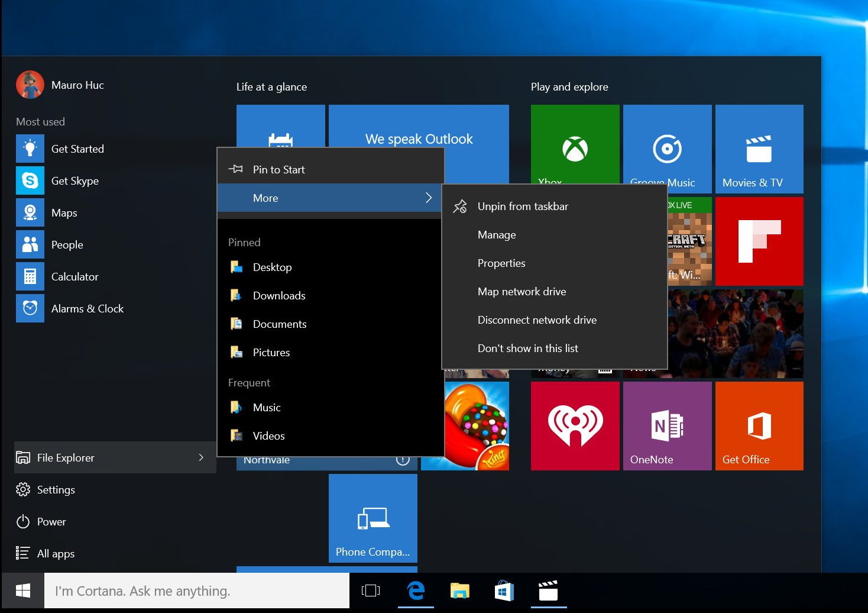Open Settings from the Start menu
This screenshot has width=868, height=613.
(115, 489)
